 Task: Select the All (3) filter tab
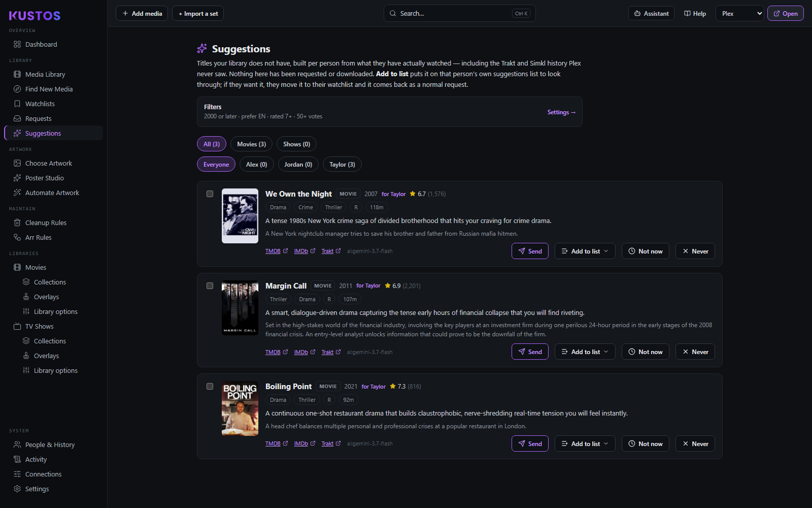pos(212,144)
